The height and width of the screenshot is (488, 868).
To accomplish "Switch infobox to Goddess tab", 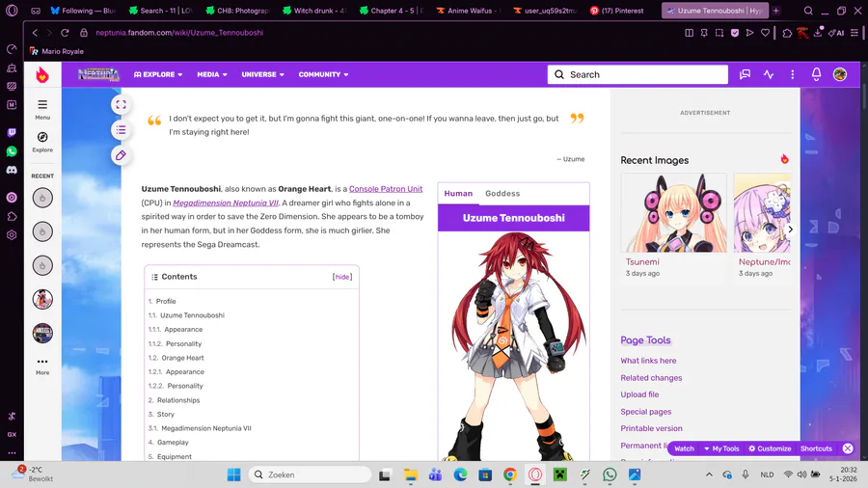I will click(x=502, y=193).
